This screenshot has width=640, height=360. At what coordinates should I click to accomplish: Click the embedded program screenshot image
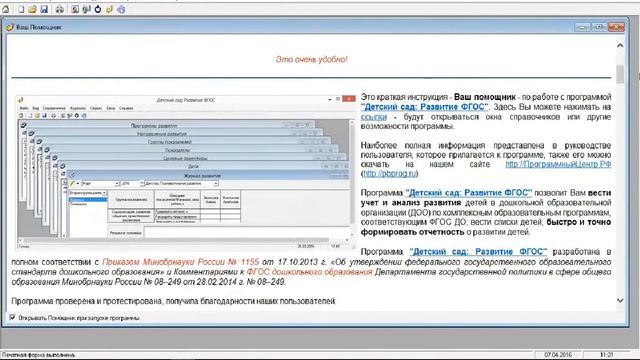tap(186, 172)
